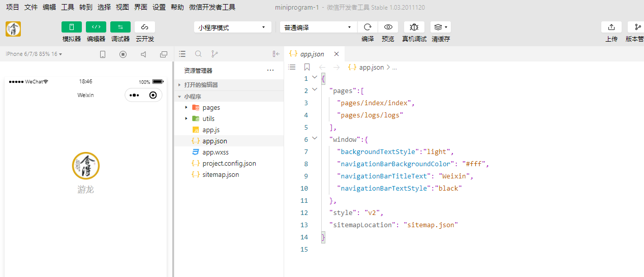Image resolution: width=644 pixels, height=277 pixels.
Task: Open the iPhone 6/7/8 device dropdown
Action: [x=34, y=54]
